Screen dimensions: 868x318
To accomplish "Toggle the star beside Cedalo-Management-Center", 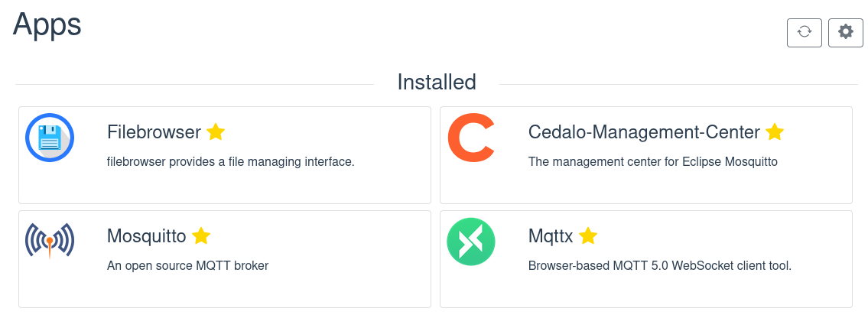I will pos(775,132).
